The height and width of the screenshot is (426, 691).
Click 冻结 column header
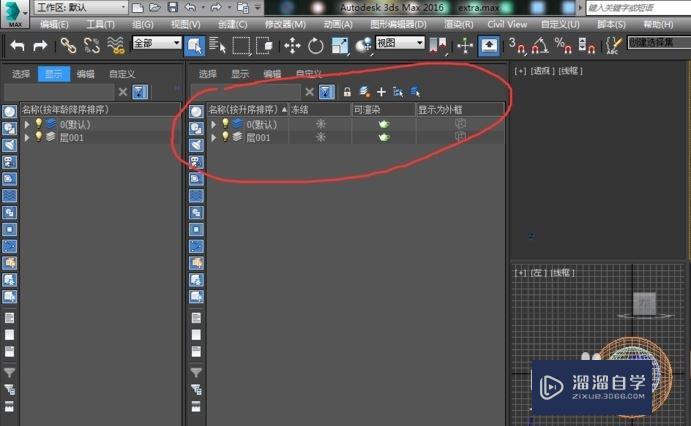[319, 110]
